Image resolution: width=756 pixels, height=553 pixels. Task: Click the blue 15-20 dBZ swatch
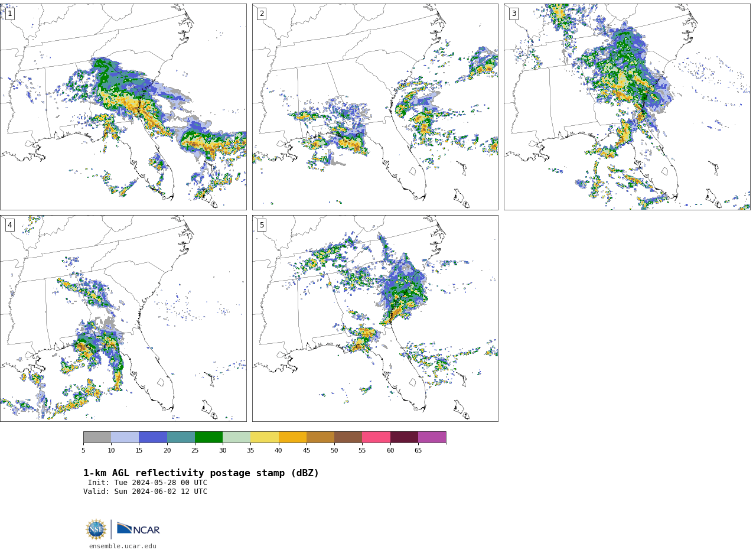[x=153, y=437]
